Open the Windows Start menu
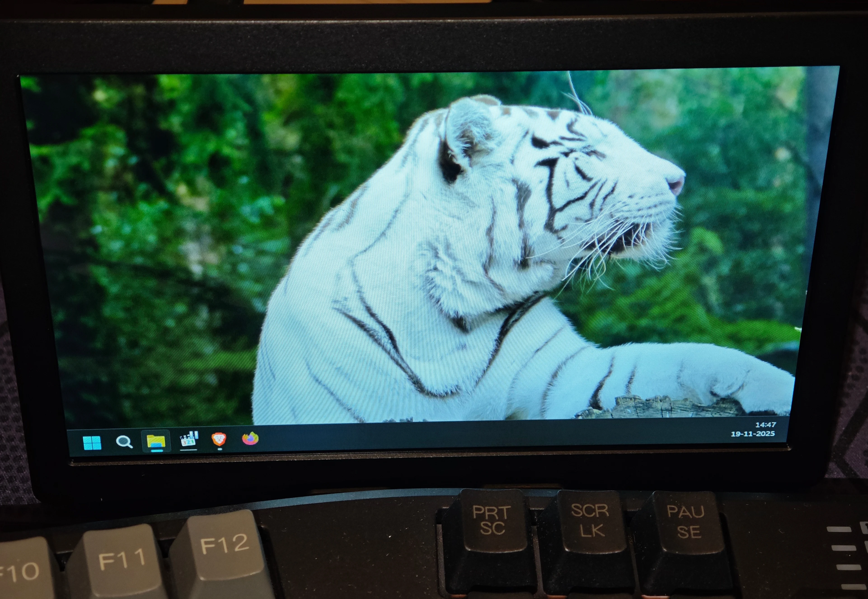 pos(92,443)
